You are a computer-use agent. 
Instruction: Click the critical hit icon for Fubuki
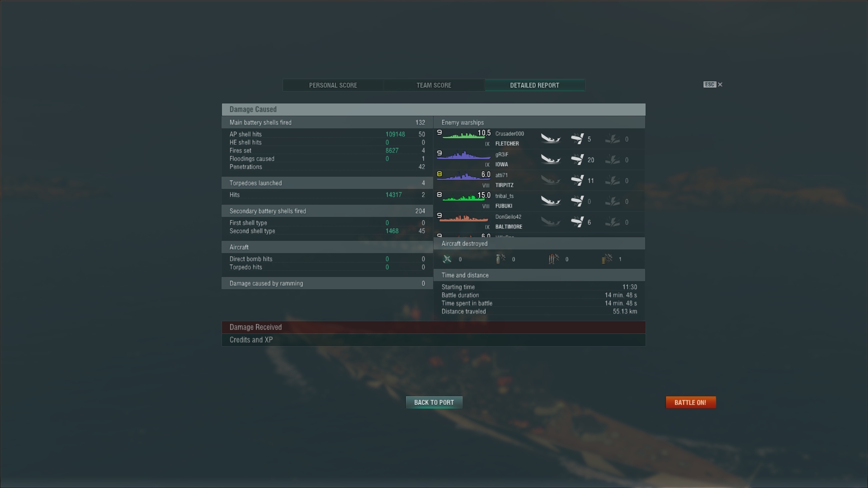613,202
